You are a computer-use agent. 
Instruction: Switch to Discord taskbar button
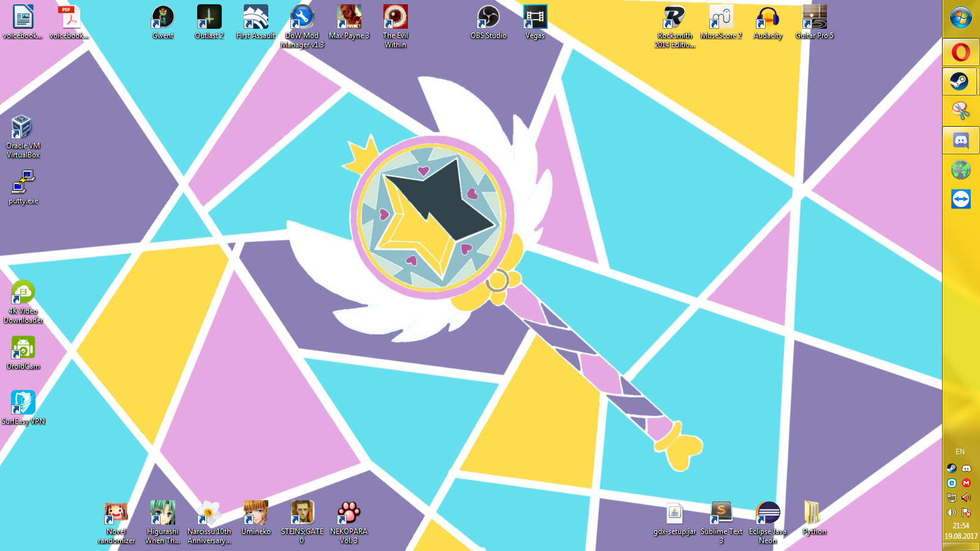961,140
